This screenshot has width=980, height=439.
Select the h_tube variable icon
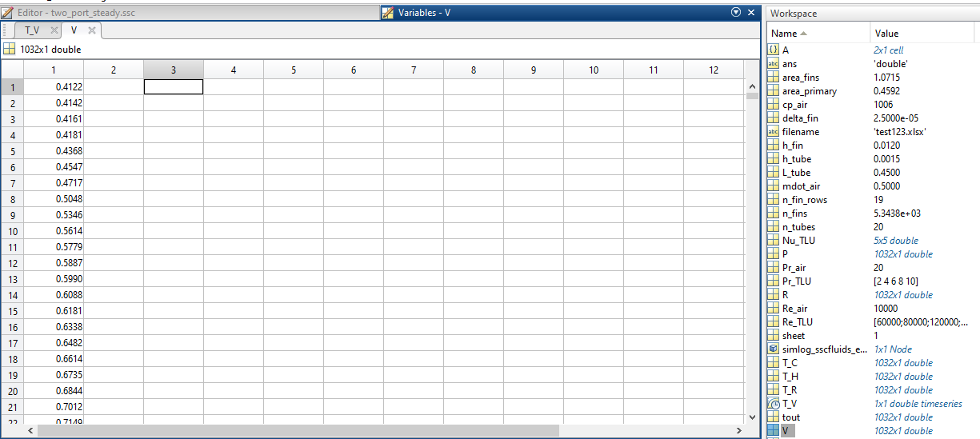point(773,158)
